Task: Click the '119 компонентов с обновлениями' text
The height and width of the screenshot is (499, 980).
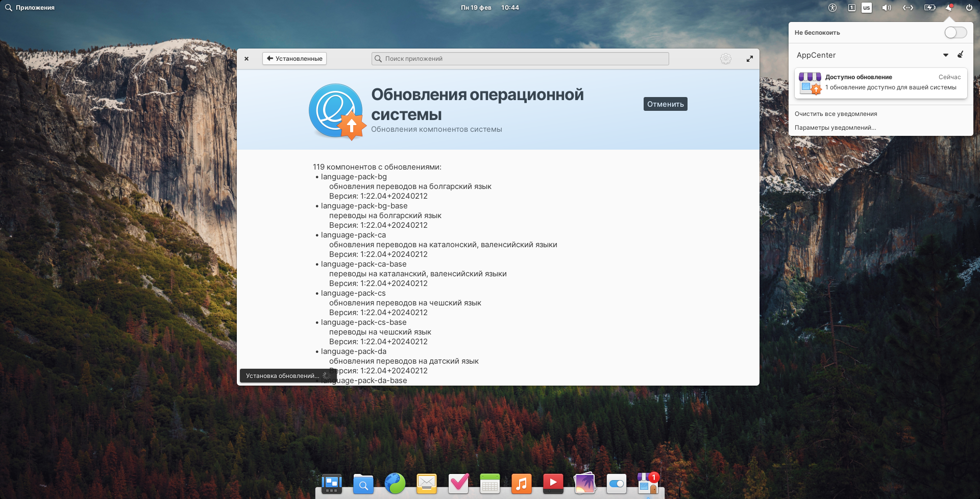Action: pos(377,167)
